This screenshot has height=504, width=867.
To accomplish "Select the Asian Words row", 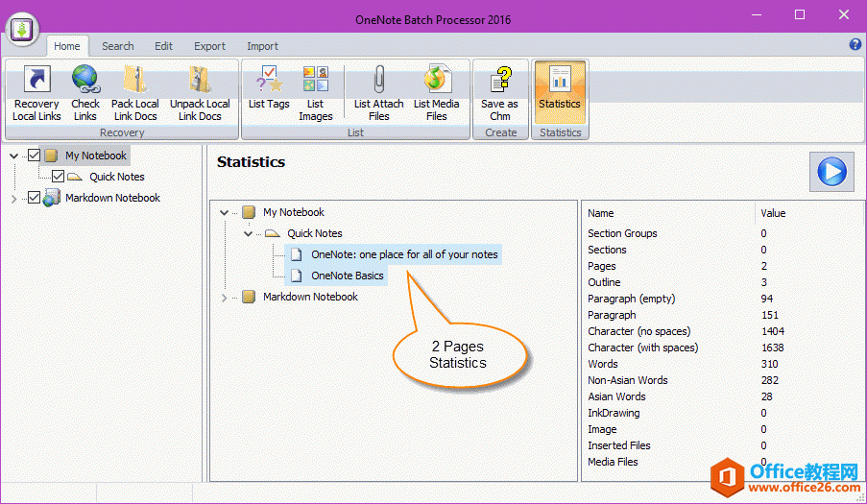I will [x=722, y=396].
